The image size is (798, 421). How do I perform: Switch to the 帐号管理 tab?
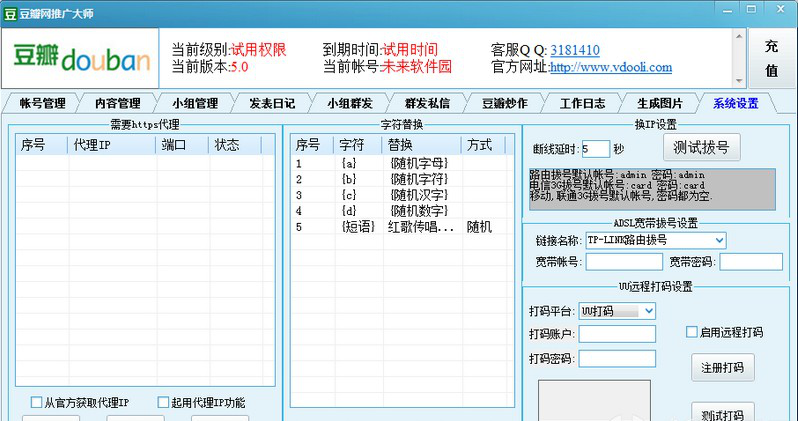pyautogui.click(x=42, y=103)
